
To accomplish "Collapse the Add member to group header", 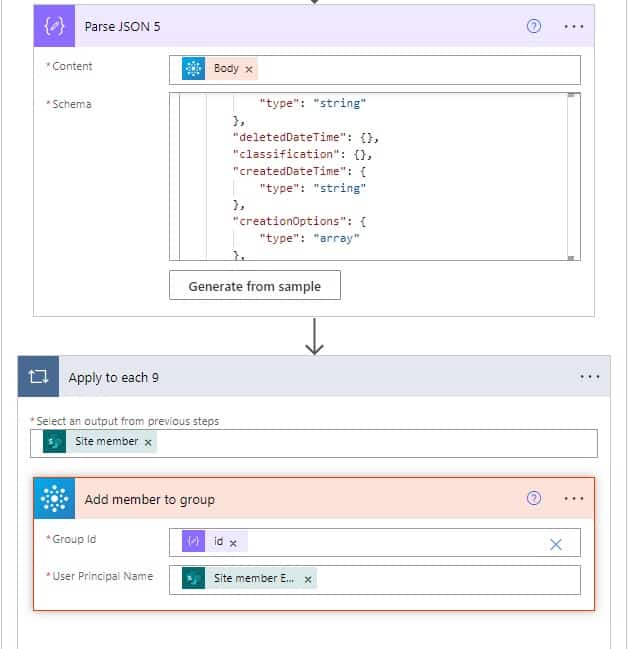I will [314, 498].
